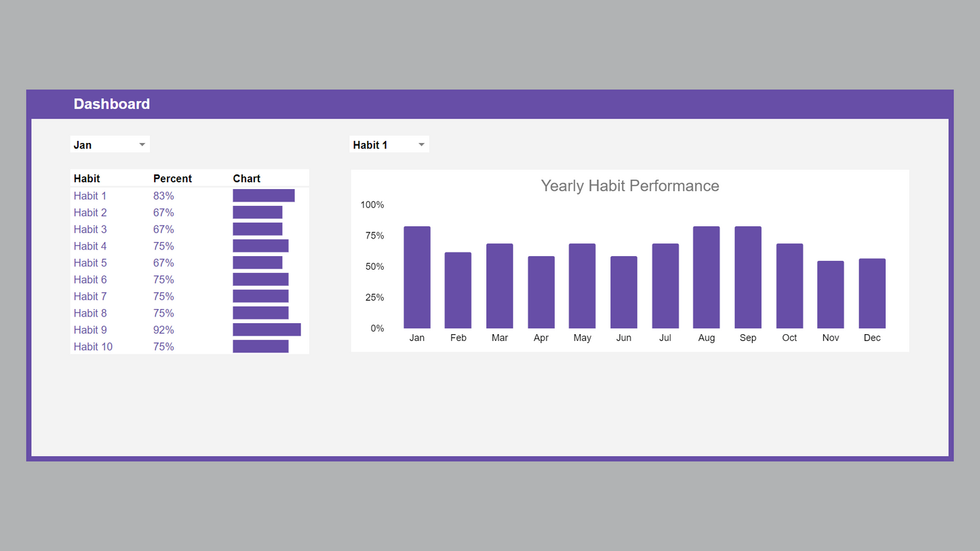Select the Percent column header
The image size is (980, 551).
click(172, 179)
